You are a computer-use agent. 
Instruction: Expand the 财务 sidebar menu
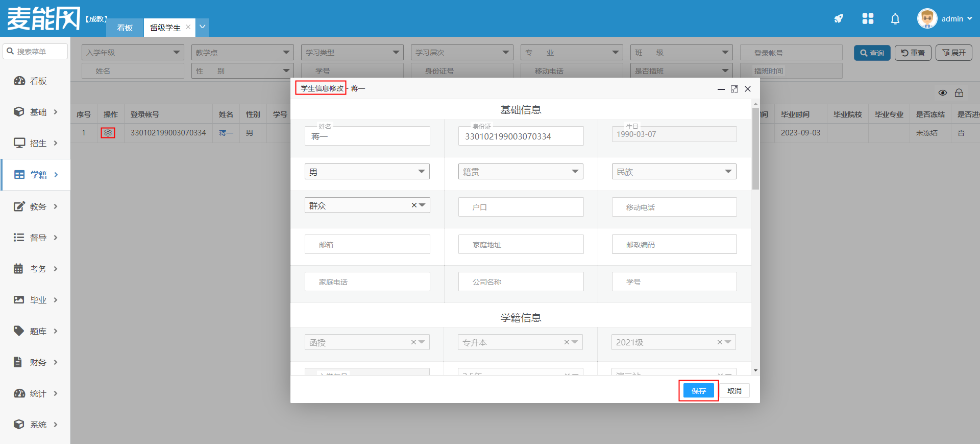click(x=36, y=362)
